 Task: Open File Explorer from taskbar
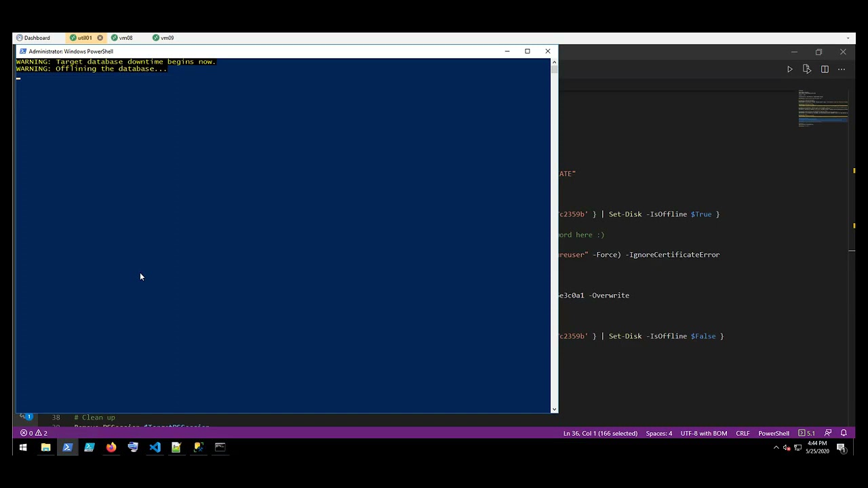45,447
